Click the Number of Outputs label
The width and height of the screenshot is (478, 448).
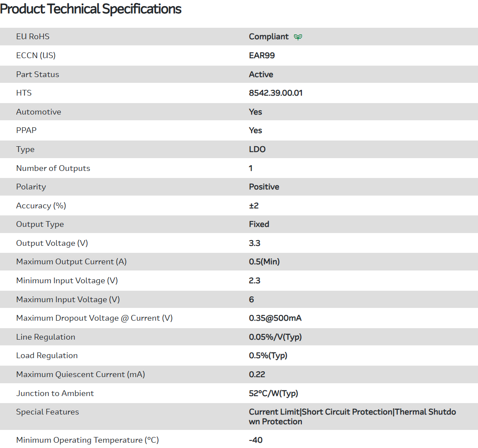point(53,168)
